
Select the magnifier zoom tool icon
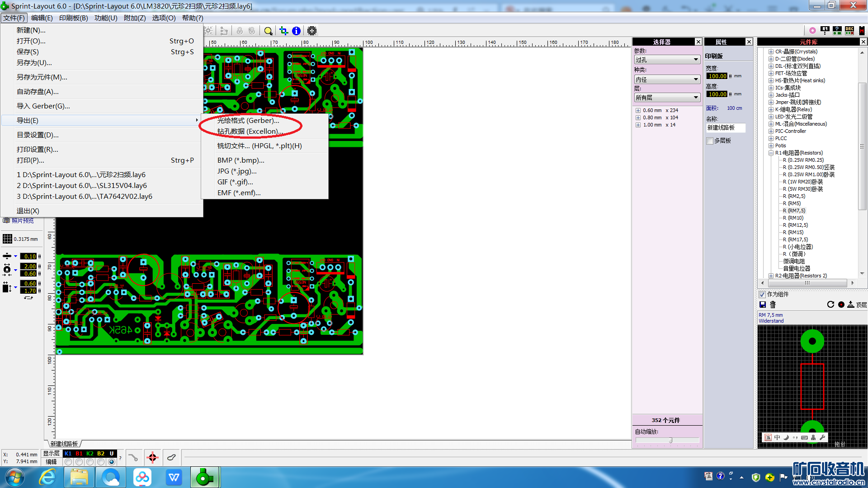[269, 31]
